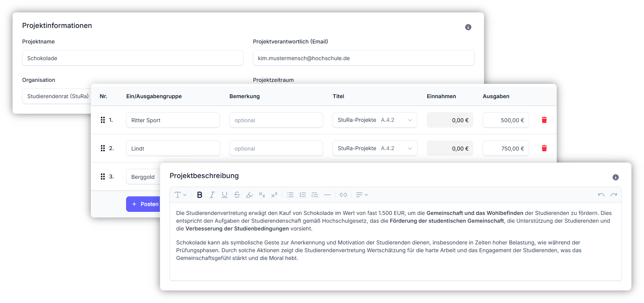Open the Titel dropdown for Lindt
The height and width of the screenshot is (303, 644).
375,148
